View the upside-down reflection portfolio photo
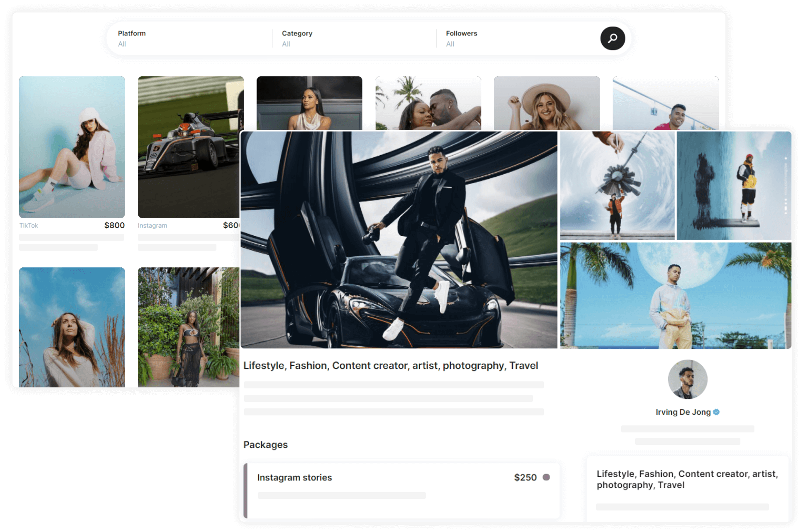This screenshot has height=532, width=802. [x=734, y=186]
